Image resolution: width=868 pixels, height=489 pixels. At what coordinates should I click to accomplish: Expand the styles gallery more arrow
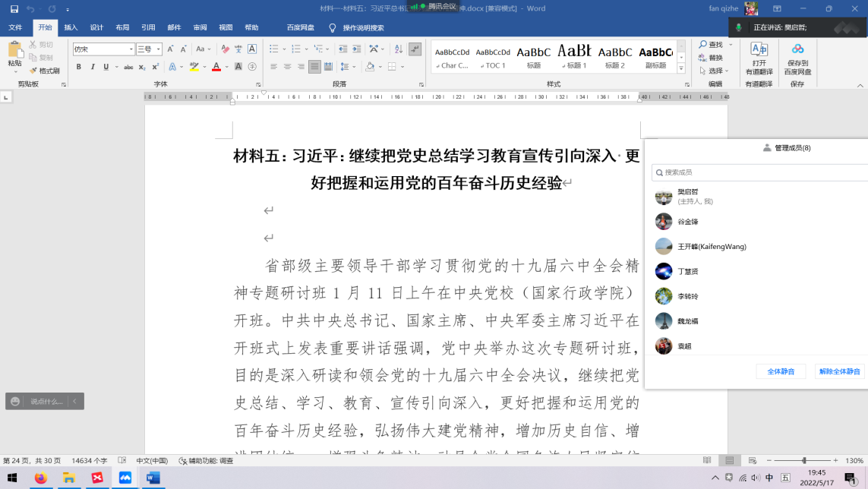pos(681,69)
